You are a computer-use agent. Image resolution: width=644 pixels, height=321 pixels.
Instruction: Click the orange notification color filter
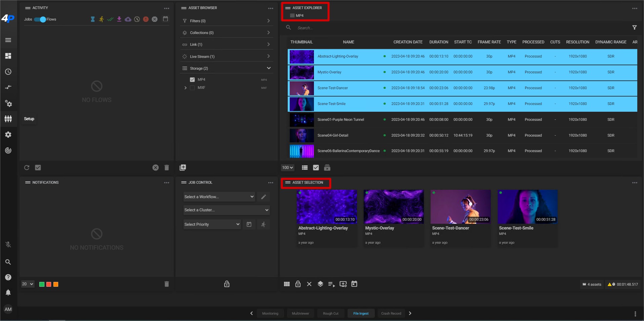[x=56, y=284]
